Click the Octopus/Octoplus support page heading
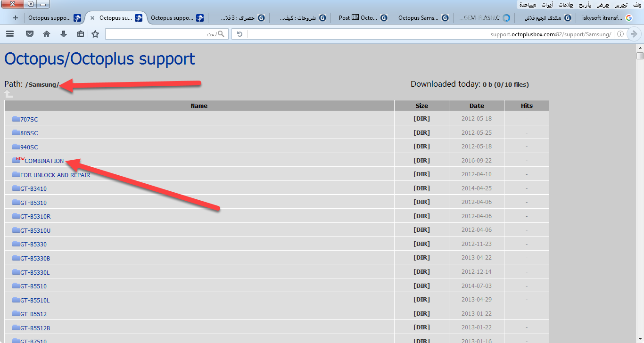This screenshot has height=343, width=644. (x=99, y=59)
